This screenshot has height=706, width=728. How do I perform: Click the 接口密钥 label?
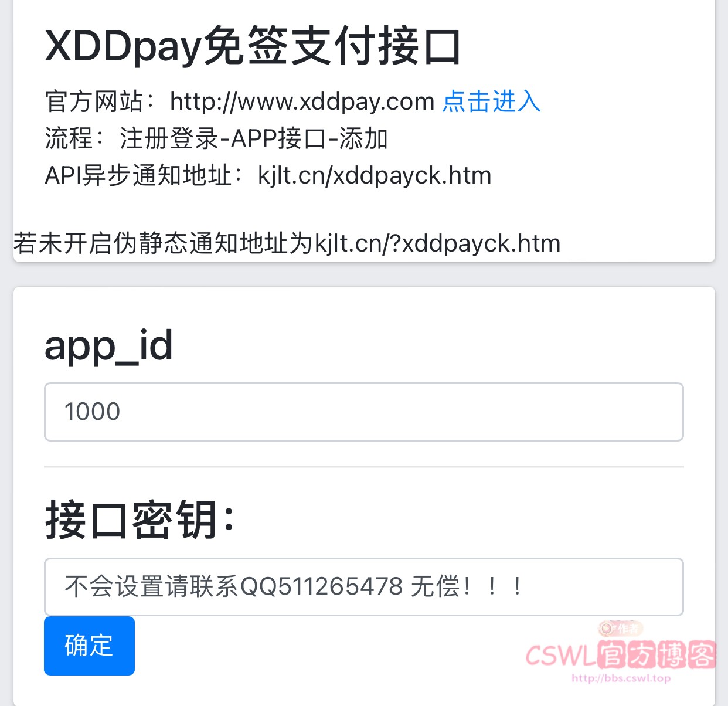[140, 520]
